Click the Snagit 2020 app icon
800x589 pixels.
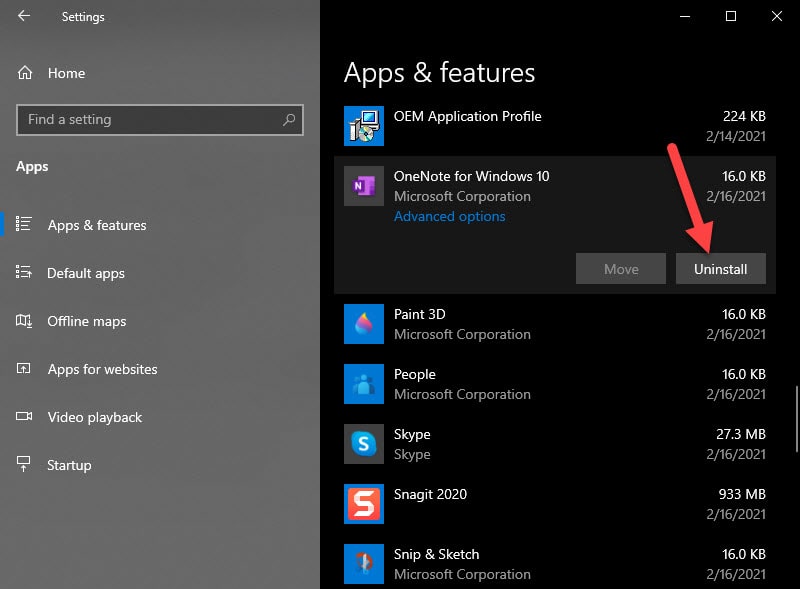[x=364, y=504]
